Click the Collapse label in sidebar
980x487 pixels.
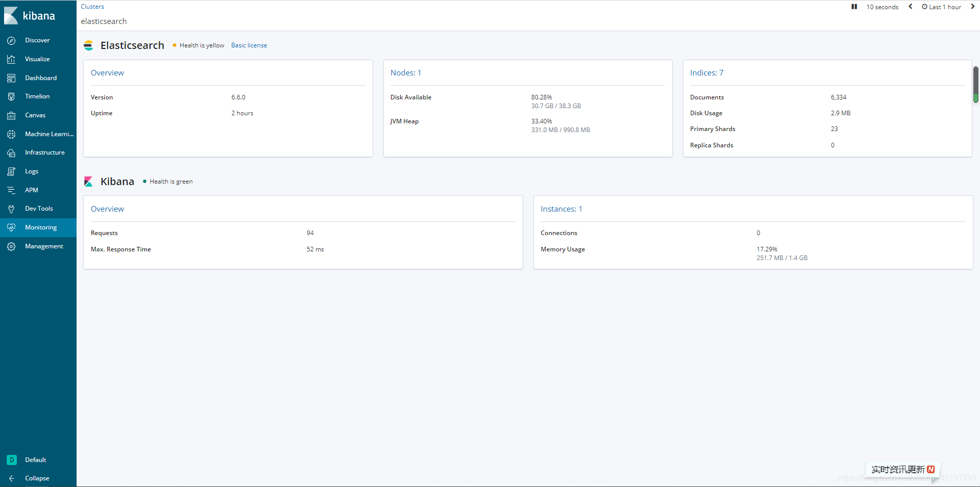tap(37, 478)
